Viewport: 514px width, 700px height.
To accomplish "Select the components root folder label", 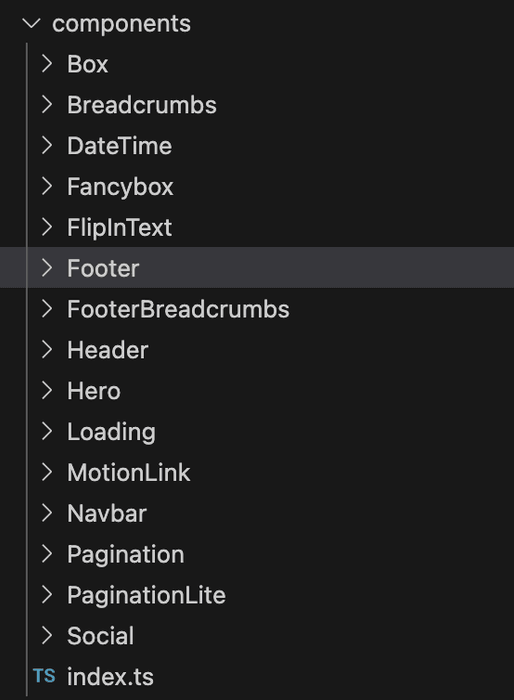I will click(121, 24).
